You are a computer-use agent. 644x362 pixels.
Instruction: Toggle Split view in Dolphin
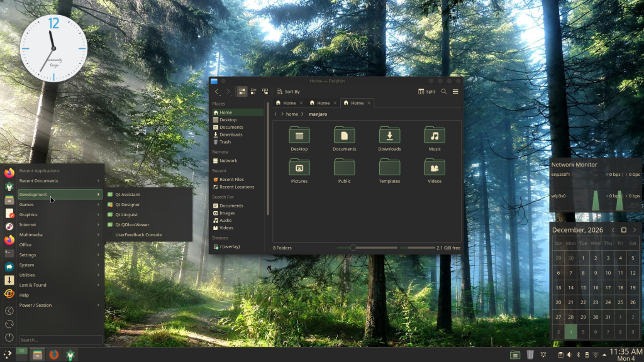click(426, 91)
